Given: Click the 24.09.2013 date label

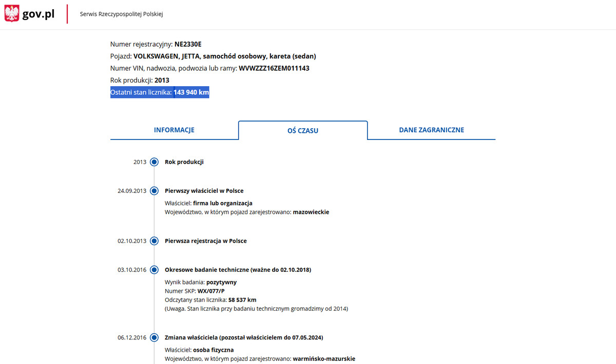Looking at the screenshot, I should pyautogui.click(x=132, y=191).
